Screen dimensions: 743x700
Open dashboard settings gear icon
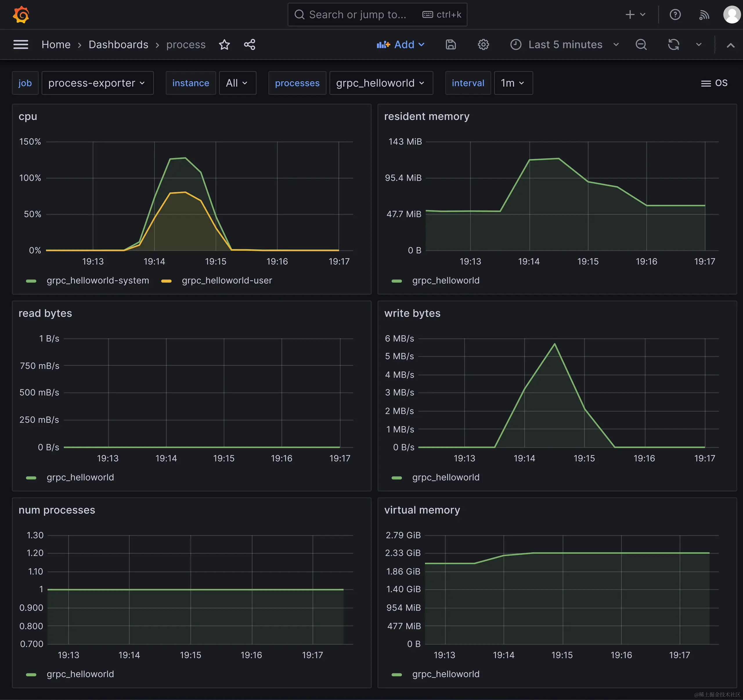tap(483, 44)
